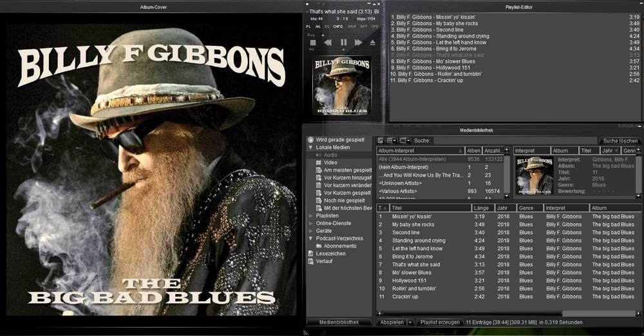644x336 pixels.
Task: Click the Suche löschen button
Action: 620,141
